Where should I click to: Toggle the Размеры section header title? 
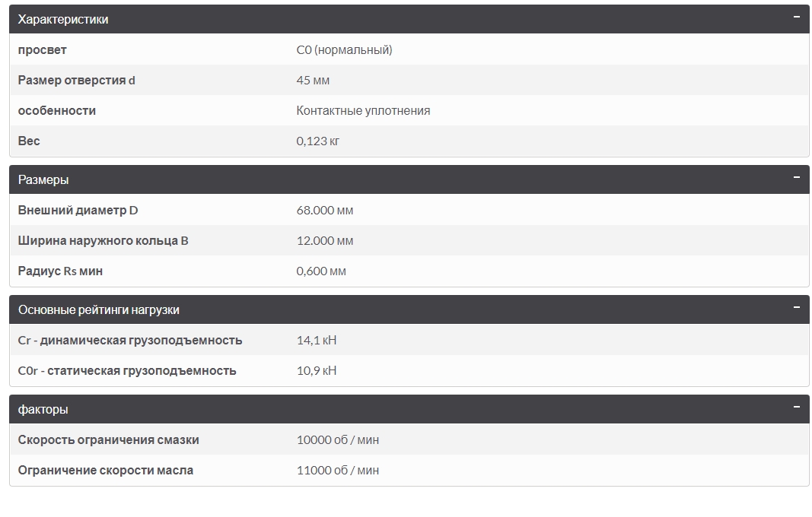click(x=43, y=180)
